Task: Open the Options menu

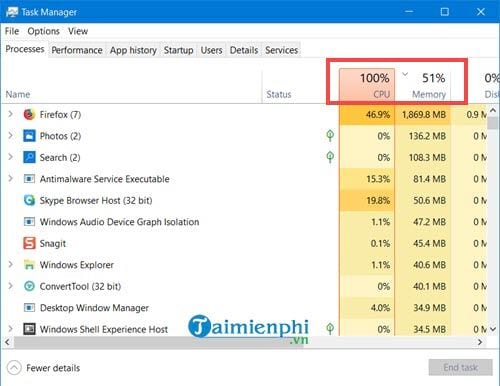Action: 43,31
